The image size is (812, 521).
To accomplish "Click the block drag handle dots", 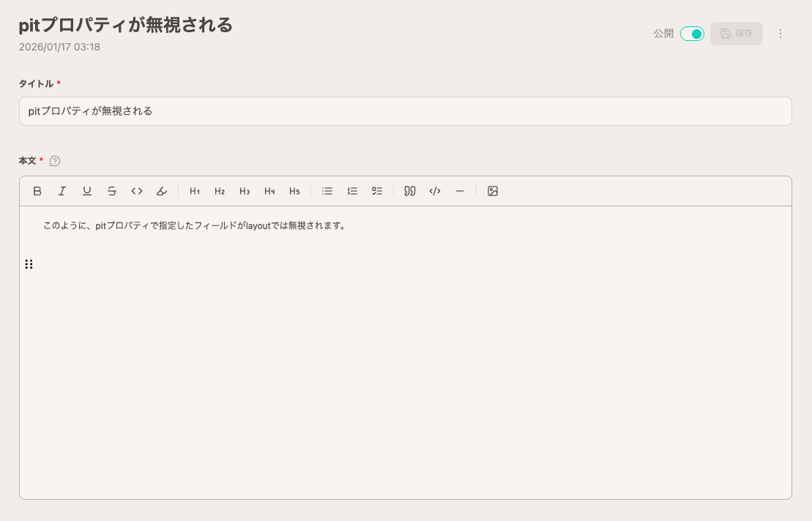I will pyautogui.click(x=29, y=264).
